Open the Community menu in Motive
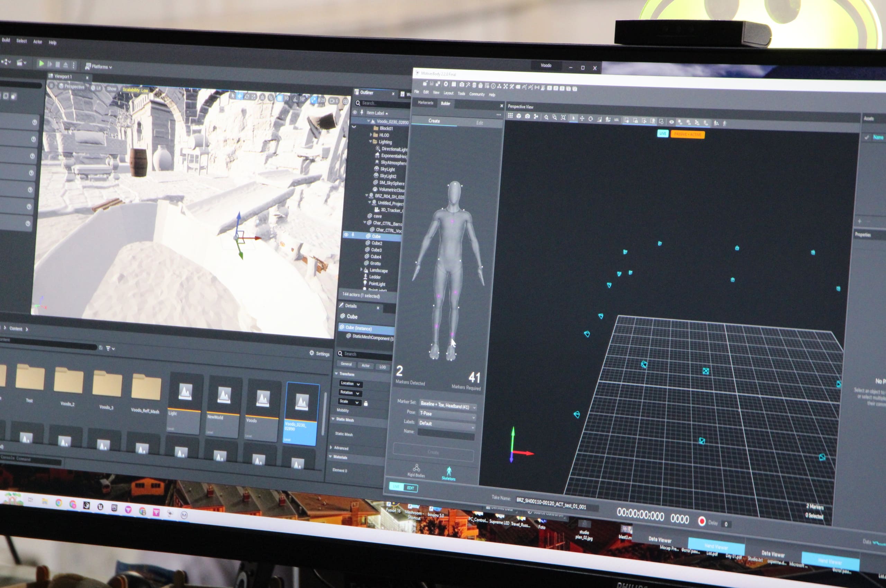886x588 pixels. (x=477, y=94)
